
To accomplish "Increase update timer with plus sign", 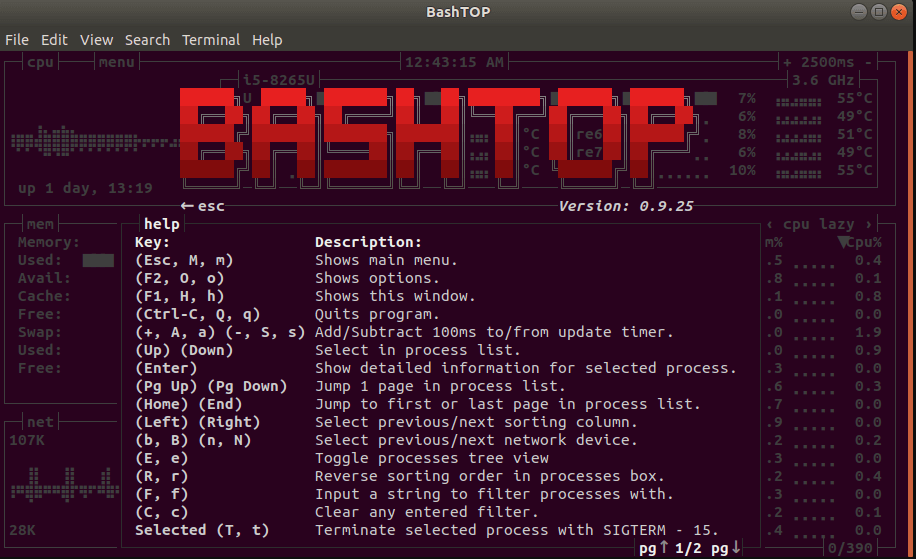I will [x=787, y=62].
